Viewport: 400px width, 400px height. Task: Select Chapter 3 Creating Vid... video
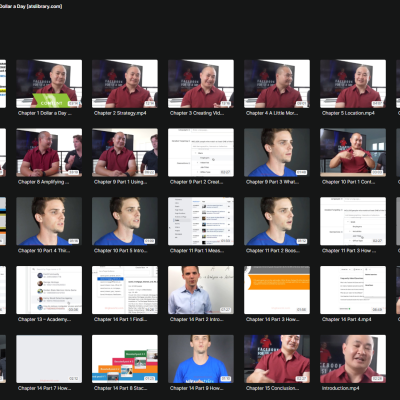tap(201, 84)
